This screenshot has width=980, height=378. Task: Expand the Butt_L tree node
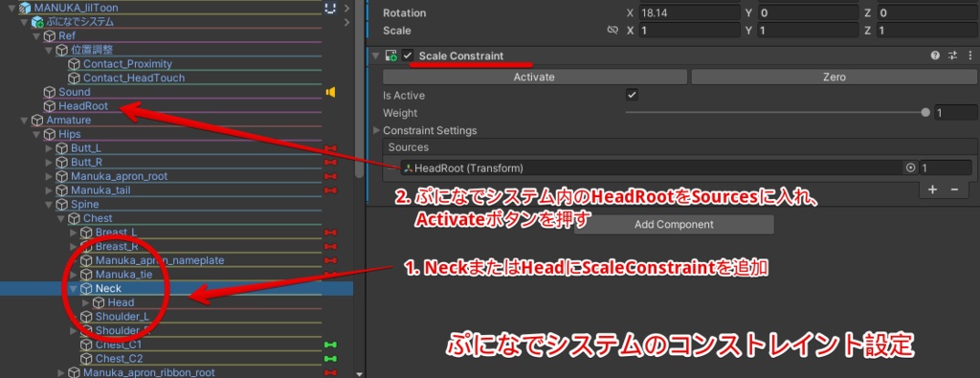[49, 148]
